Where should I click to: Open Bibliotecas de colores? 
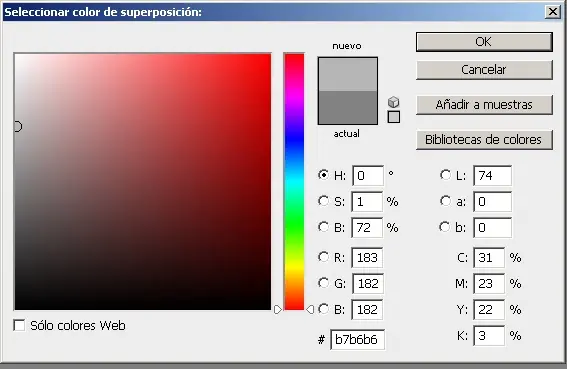point(484,140)
